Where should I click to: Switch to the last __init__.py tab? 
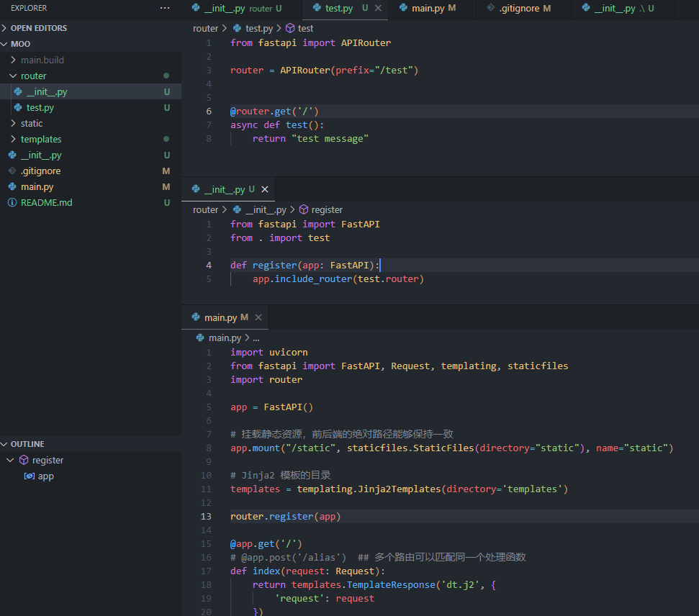[x=623, y=9]
